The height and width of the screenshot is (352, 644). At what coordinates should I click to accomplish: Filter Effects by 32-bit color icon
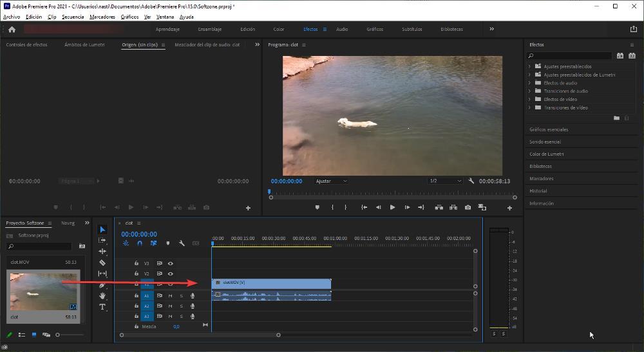632,55
